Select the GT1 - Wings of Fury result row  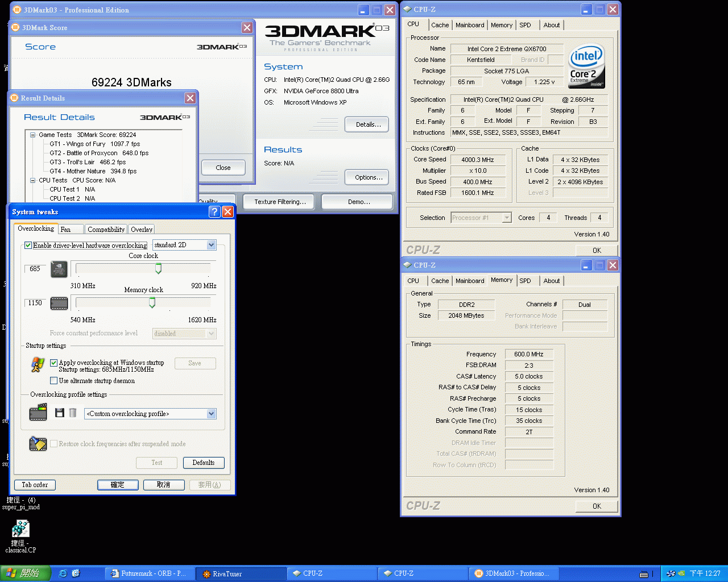[x=94, y=144]
